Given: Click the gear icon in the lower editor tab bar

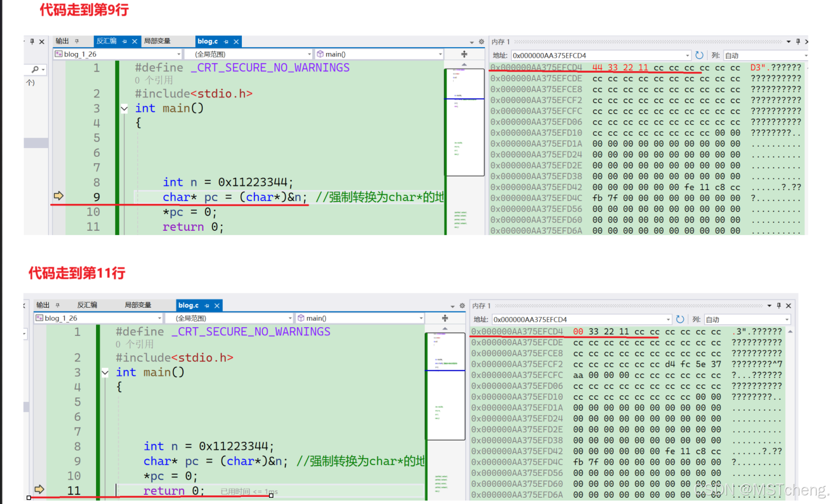Looking at the screenshot, I should [x=462, y=305].
